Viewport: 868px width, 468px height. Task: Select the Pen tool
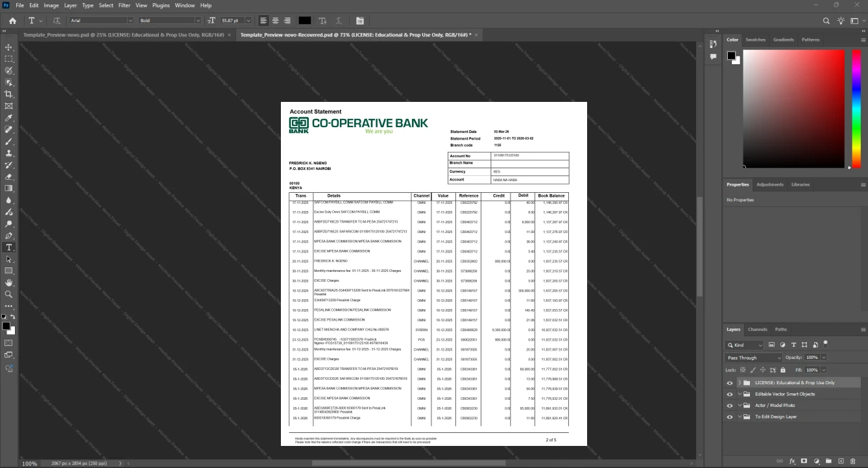8,236
